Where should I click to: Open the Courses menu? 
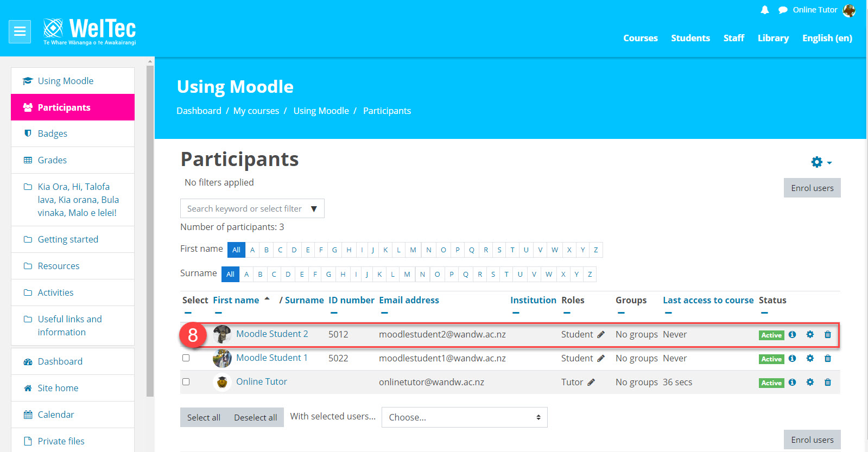pos(641,38)
